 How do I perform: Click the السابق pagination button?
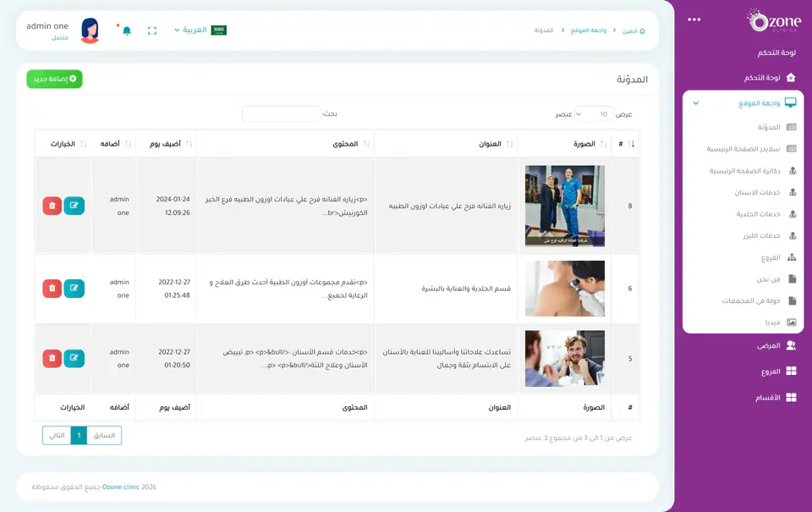pyautogui.click(x=104, y=435)
